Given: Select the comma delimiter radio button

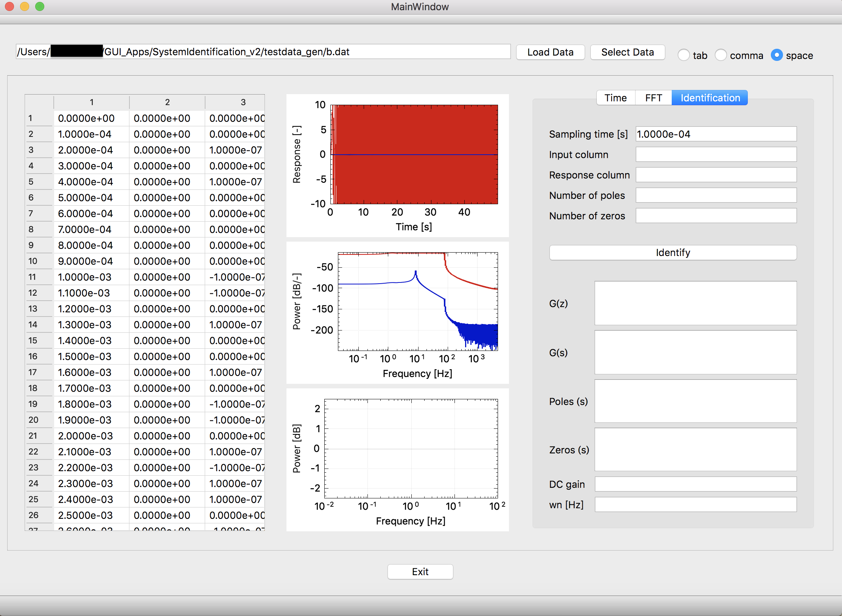Looking at the screenshot, I should tap(721, 55).
